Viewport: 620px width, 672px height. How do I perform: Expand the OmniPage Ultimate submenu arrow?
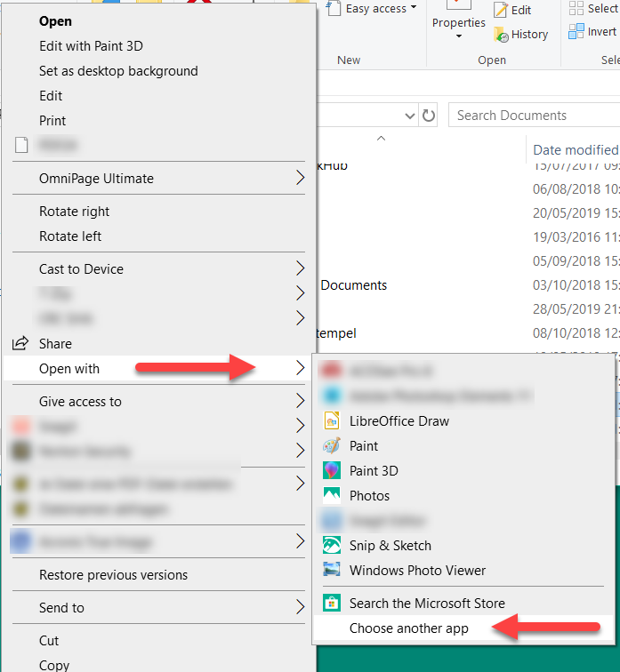[x=300, y=179]
